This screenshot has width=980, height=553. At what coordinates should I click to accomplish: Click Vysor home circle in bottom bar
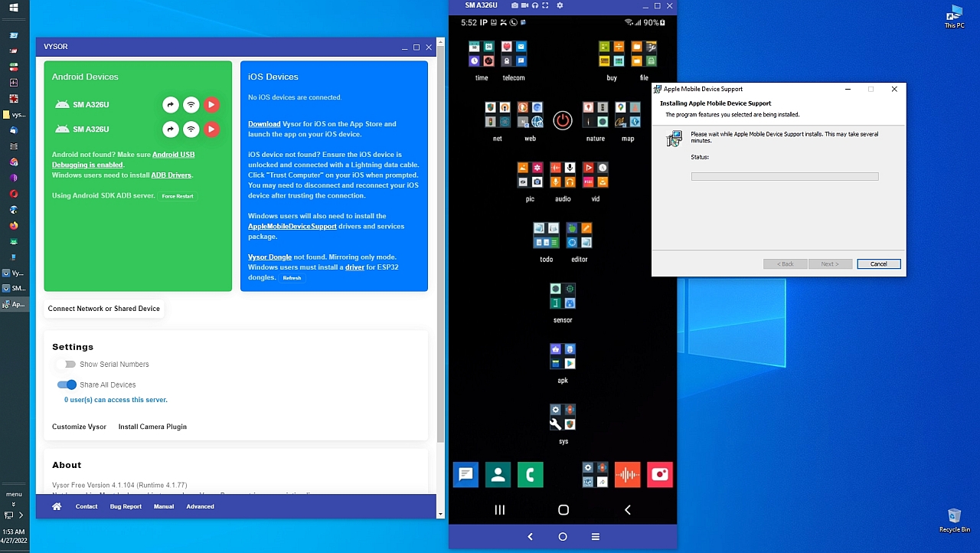point(563,537)
